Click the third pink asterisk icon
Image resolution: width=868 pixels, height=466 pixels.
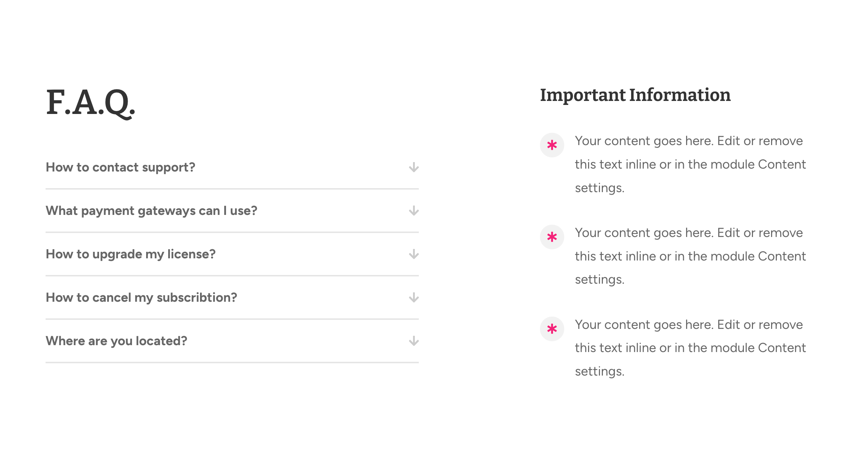(552, 329)
